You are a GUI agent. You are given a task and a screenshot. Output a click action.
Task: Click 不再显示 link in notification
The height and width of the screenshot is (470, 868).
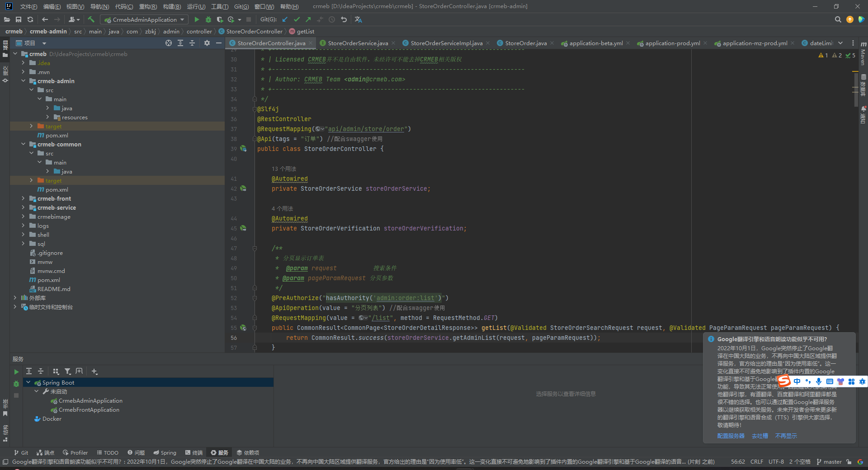[786, 436]
